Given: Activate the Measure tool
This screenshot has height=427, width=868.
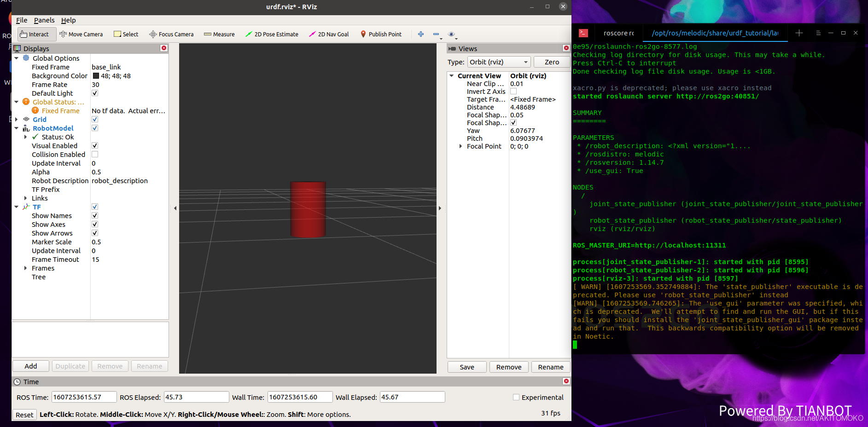Looking at the screenshot, I should click(x=219, y=35).
